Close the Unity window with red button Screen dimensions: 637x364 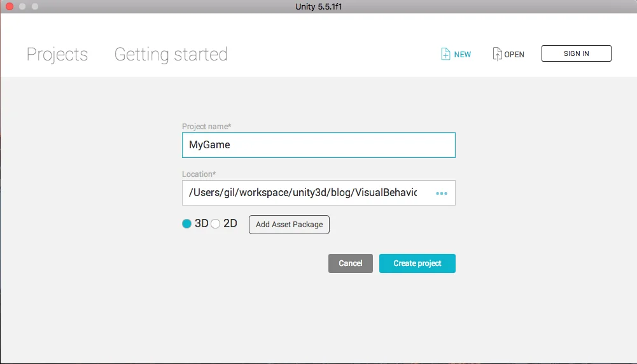pos(10,6)
